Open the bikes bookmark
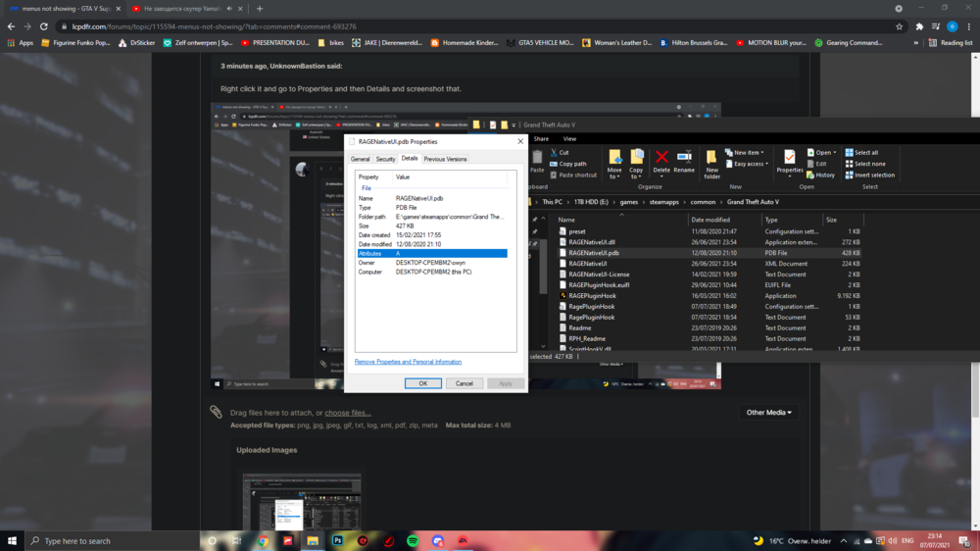980x551 pixels. click(331, 42)
